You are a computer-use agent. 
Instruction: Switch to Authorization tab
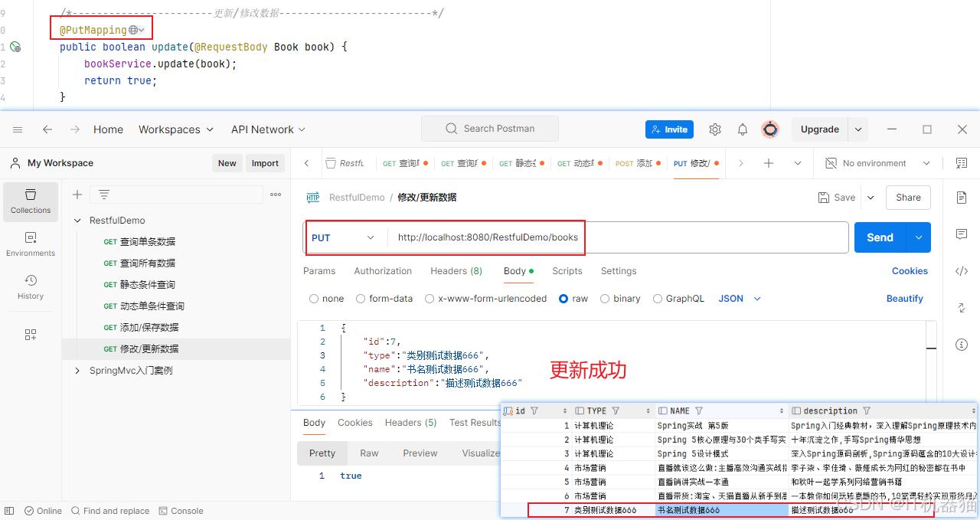[383, 271]
